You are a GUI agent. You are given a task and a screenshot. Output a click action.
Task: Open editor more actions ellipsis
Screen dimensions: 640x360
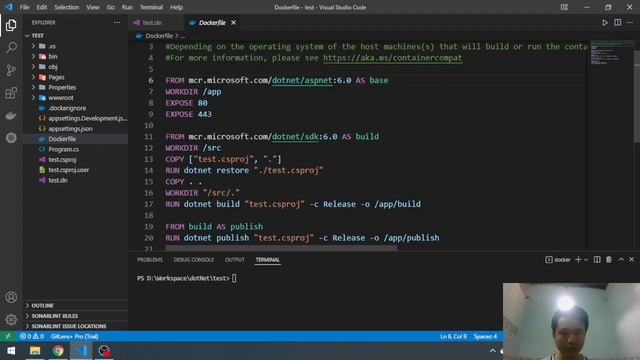click(x=630, y=22)
